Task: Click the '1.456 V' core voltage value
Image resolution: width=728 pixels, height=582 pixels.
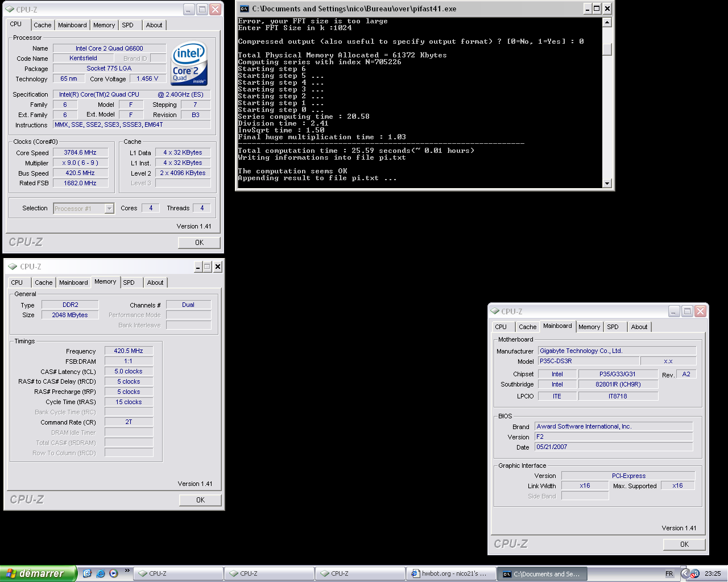Action: [x=147, y=78]
